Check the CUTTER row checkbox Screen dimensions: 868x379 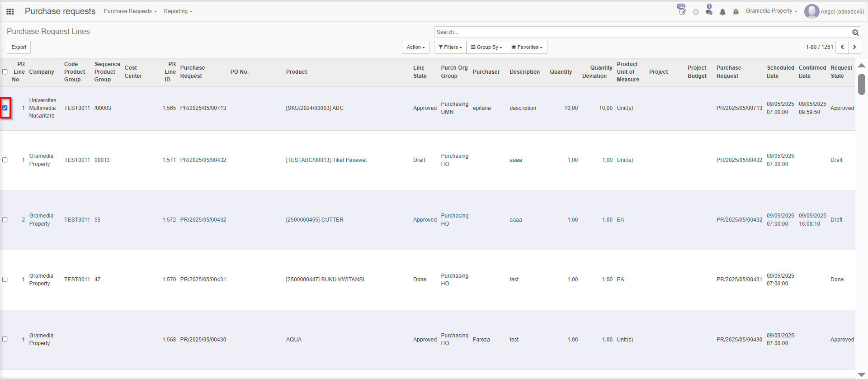(5, 220)
